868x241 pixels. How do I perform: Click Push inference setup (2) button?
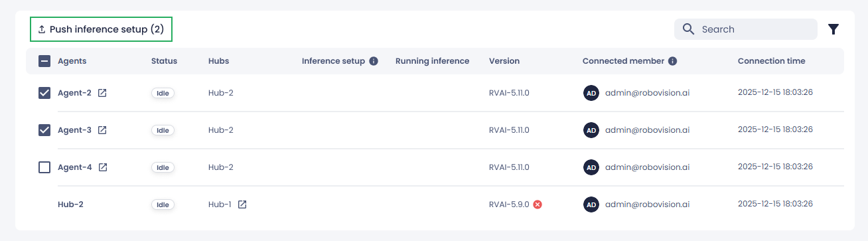101,29
